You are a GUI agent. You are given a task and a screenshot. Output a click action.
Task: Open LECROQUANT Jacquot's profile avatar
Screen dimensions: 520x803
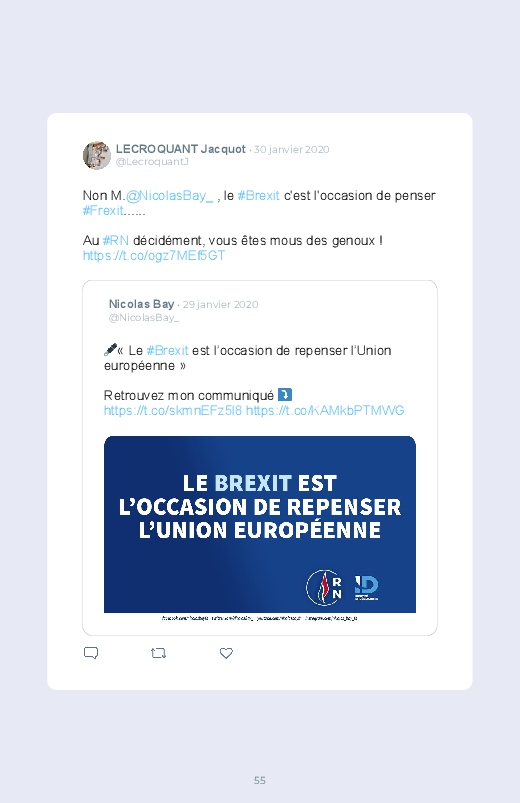tap(97, 155)
